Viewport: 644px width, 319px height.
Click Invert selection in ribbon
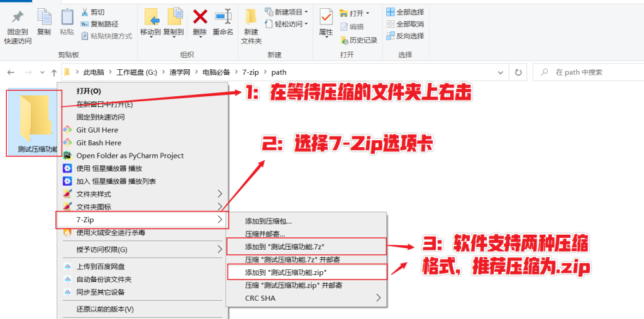[406, 36]
